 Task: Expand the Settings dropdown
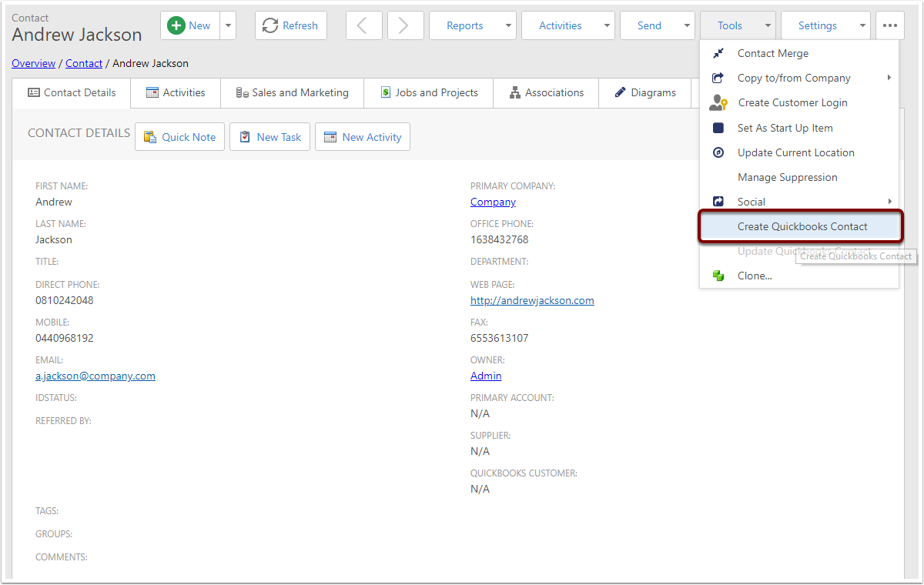[825, 25]
